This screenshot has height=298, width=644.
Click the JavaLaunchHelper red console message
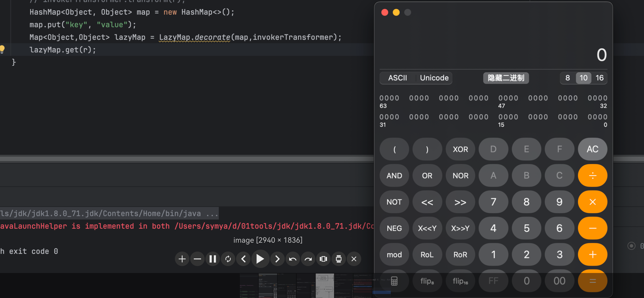[187, 226]
